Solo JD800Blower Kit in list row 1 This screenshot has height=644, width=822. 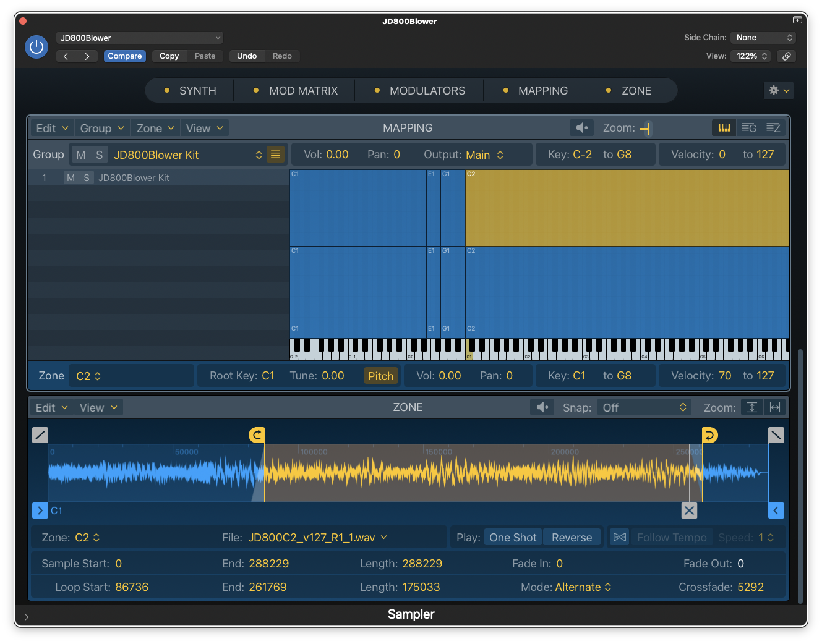coord(87,178)
